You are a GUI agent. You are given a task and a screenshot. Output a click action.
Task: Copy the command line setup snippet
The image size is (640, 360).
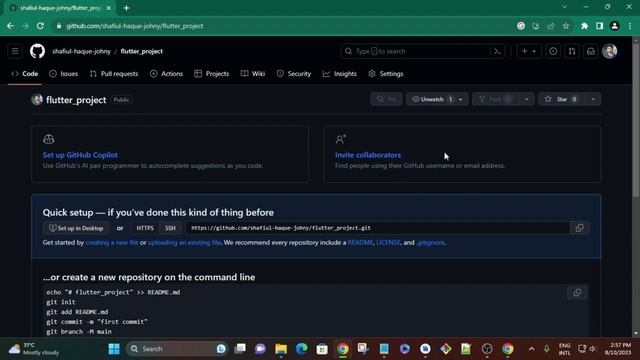577,292
